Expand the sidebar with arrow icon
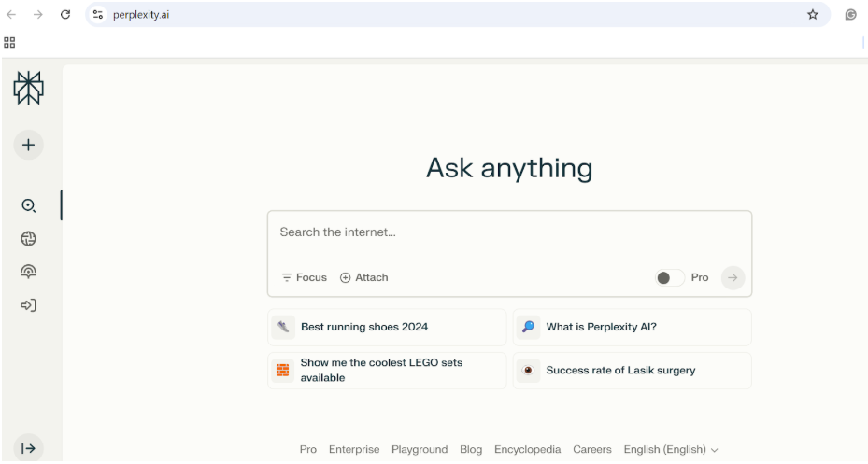Image resolution: width=868 pixels, height=464 pixels. pos(28,448)
